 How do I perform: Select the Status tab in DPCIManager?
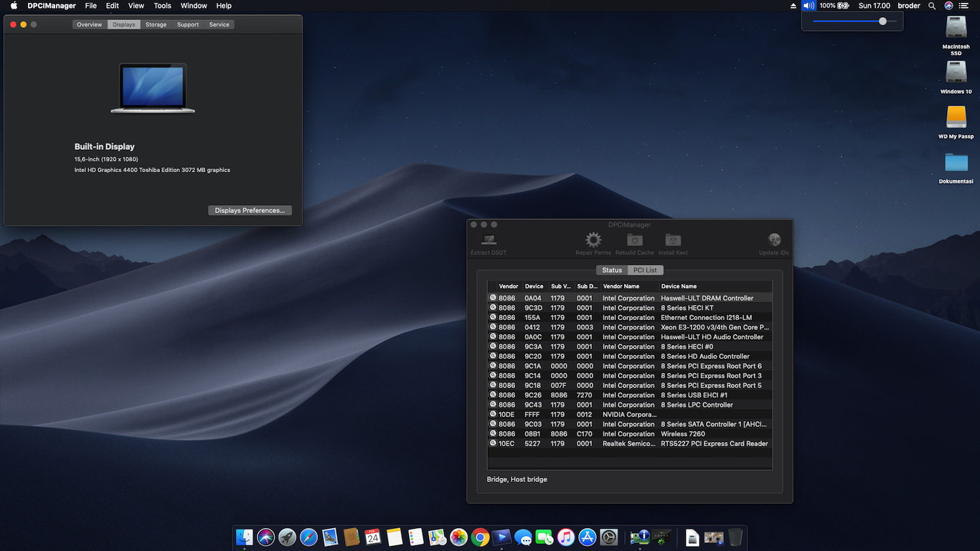click(x=612, y=270)
